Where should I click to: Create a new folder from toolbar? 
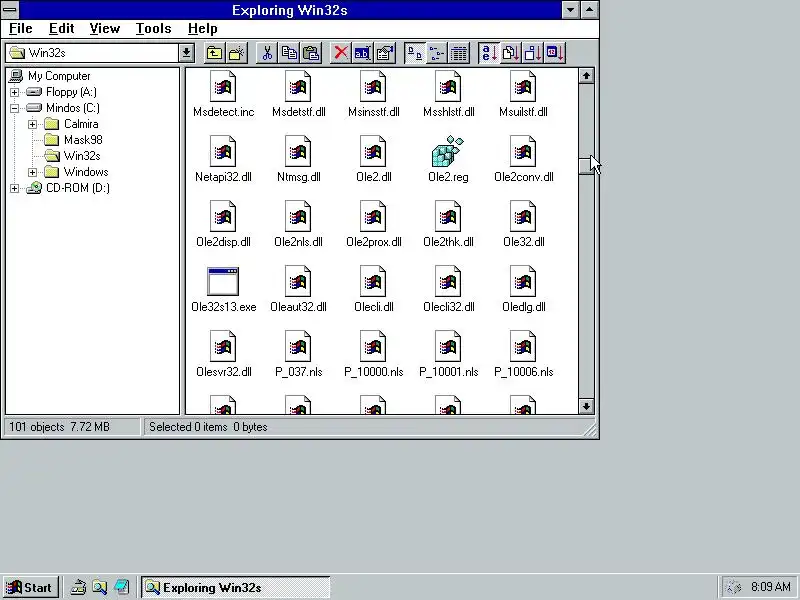[237, 53]
